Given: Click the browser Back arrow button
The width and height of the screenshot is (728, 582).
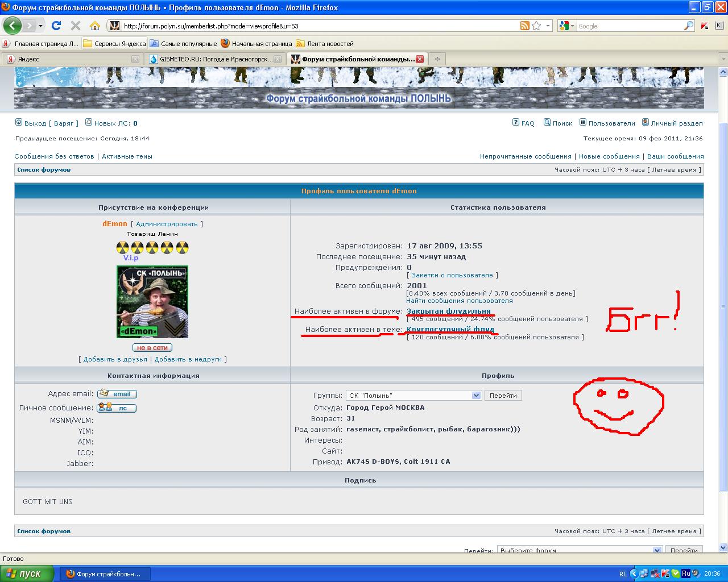Looking at the screenshot, I should [x=12, y=26].
